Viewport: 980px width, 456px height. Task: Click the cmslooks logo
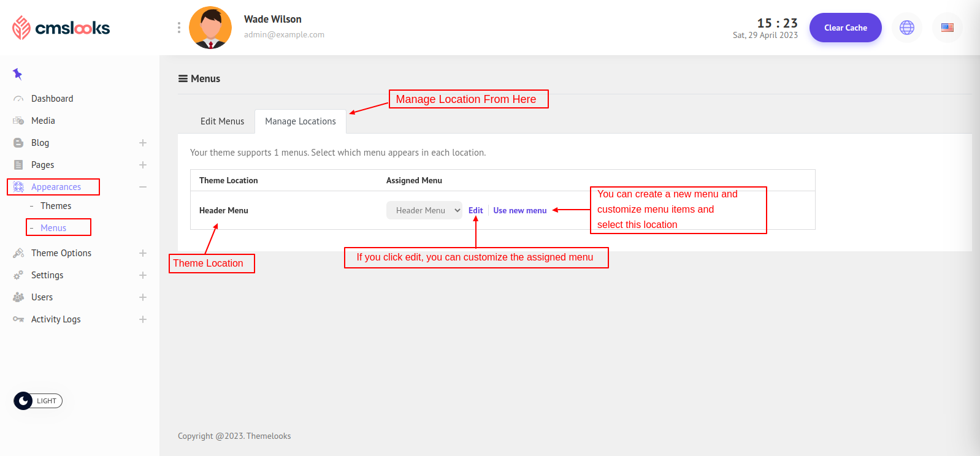61,28
